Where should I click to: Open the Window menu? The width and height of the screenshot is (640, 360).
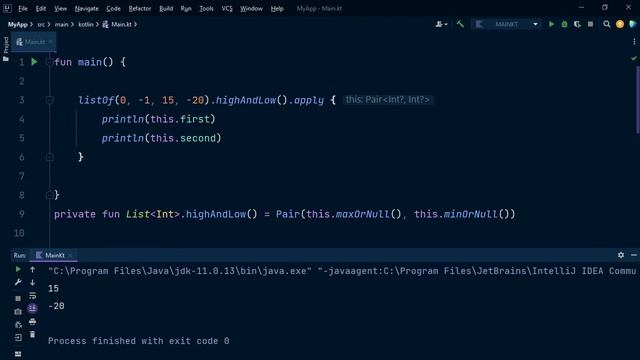(251, 8)
